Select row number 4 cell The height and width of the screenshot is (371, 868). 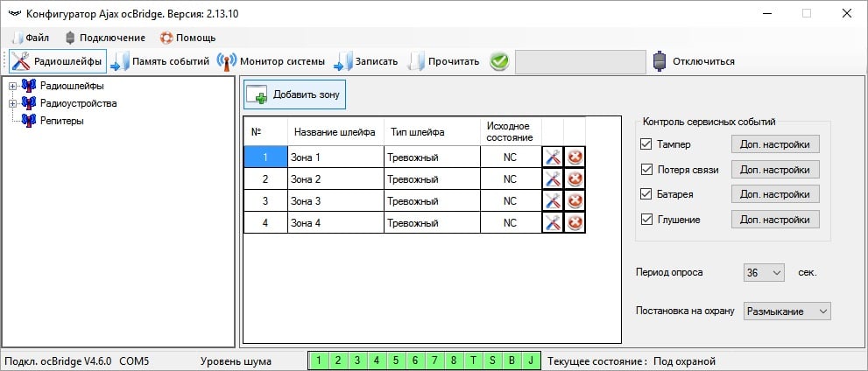(x=265, y=223)
